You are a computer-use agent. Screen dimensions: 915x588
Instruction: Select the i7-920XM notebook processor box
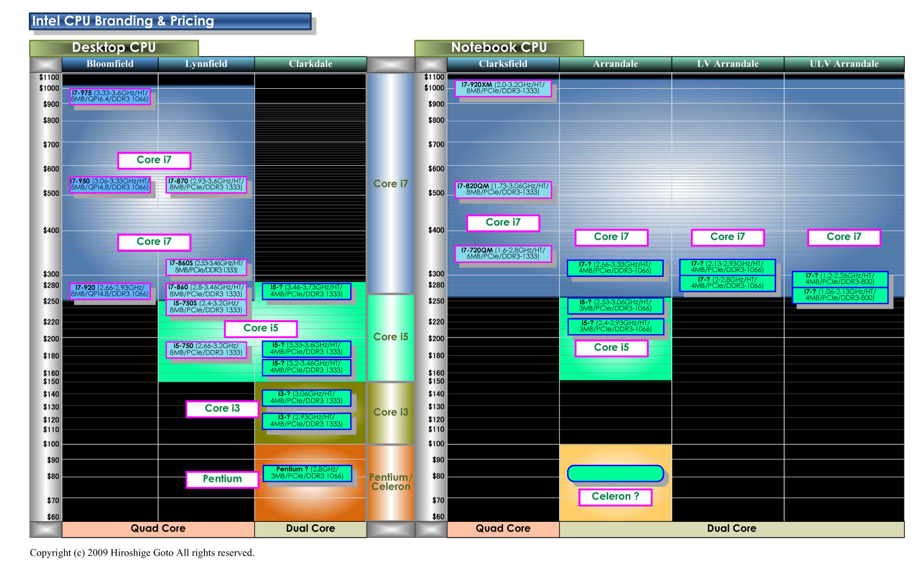coord(502,88)
